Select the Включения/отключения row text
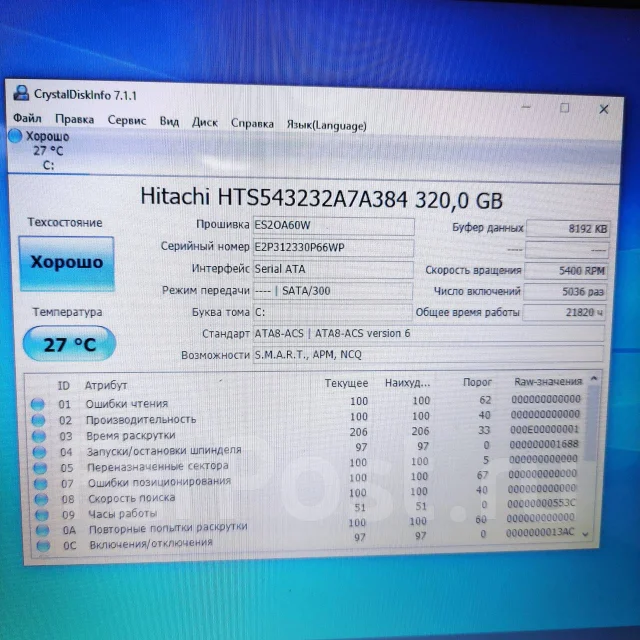The width and height of the screenshot is (640, 640). click(x=151, y=544)
